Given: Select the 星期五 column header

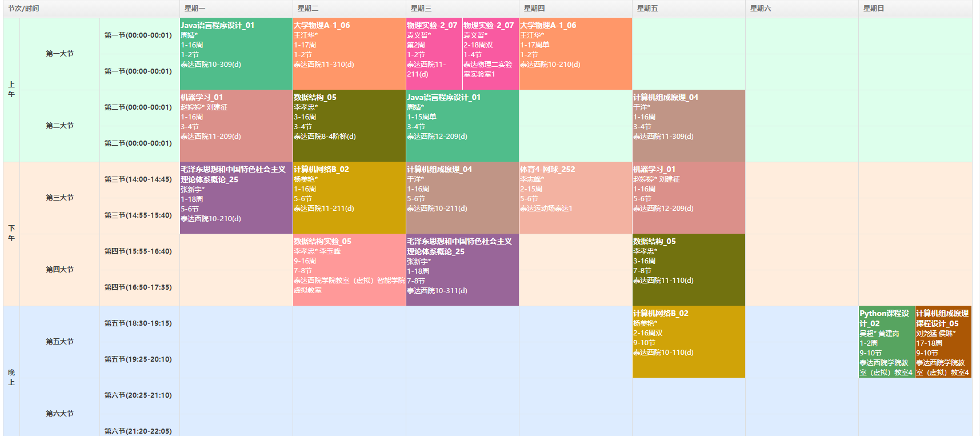Looking at the screenshot, I should click(x=689, y=9).
